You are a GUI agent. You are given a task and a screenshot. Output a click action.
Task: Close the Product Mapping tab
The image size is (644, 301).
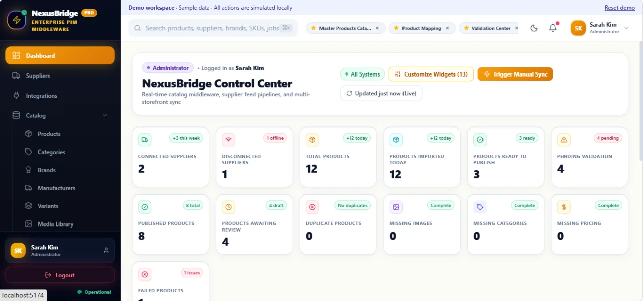click(x=447, y=28)
